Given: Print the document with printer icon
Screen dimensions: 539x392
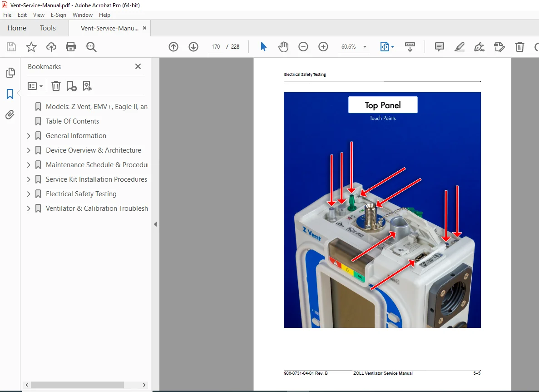Looking at the screenshot, I should 71,47.
